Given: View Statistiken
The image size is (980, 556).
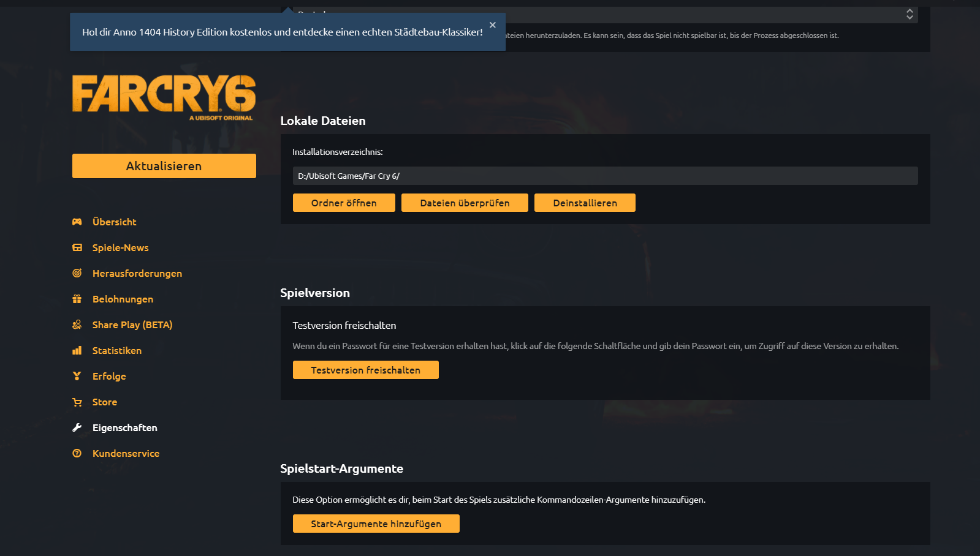Looking at the screenshot, I should 117,350.
